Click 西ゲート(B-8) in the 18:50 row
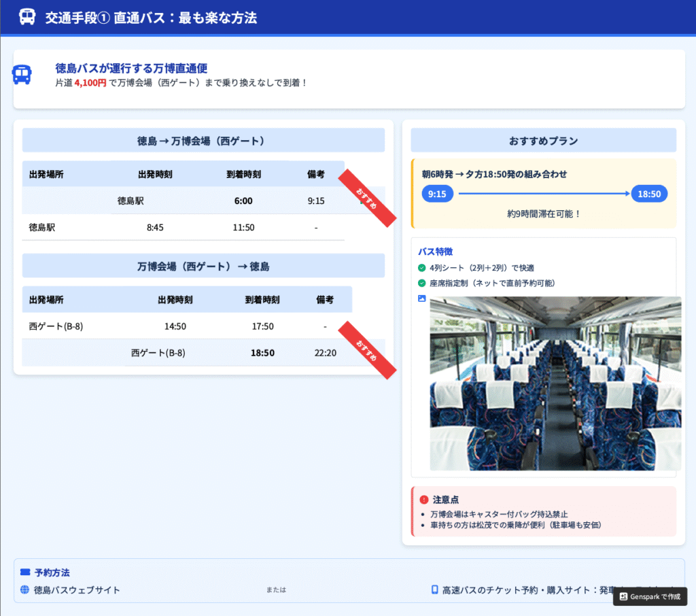Screen dimensions: 696x616 158,353
